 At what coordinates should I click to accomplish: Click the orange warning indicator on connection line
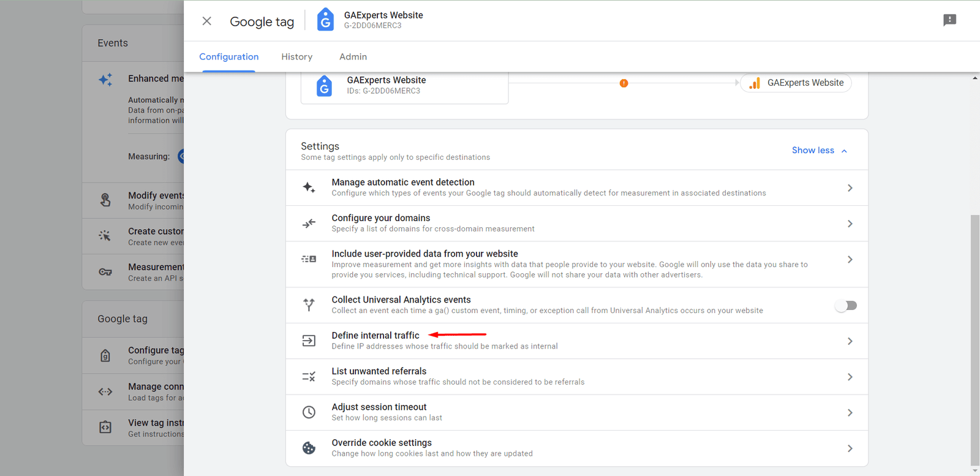point(624,83)
